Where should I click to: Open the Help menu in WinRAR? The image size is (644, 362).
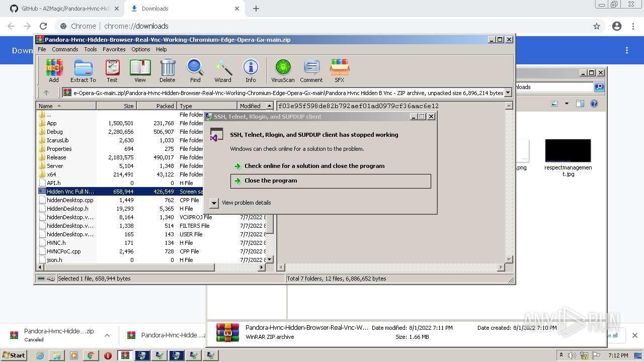(162, 49)
